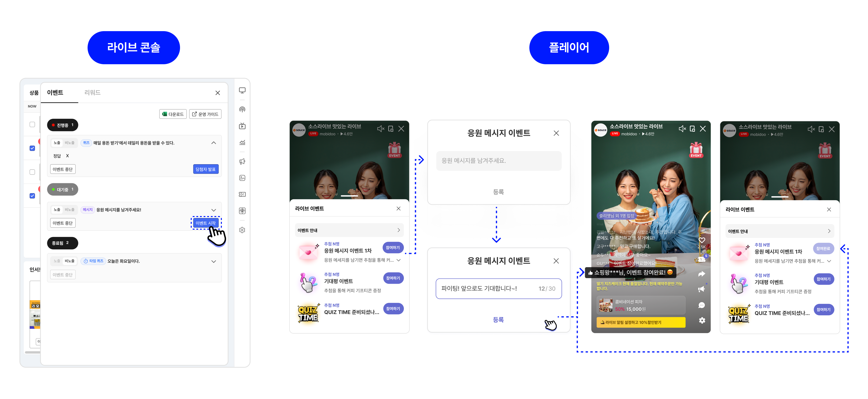Viewport: 868px width, 399px height.
Task: Click the broadcast signal icon in sidebar
Action: point(242,109)
